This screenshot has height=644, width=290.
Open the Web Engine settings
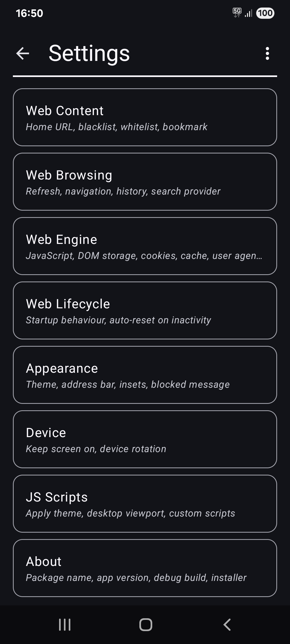tap(145, 246)
